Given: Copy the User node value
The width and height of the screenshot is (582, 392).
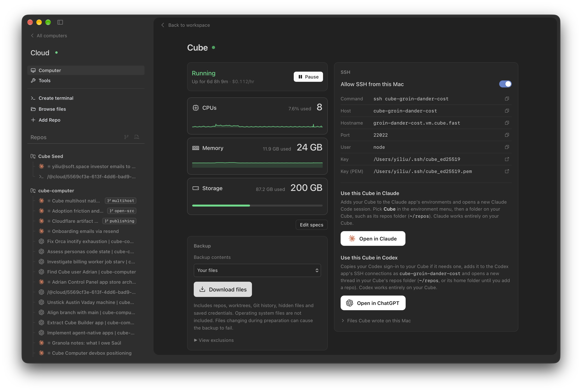Looking at the screenshot, I should [507, 147].
